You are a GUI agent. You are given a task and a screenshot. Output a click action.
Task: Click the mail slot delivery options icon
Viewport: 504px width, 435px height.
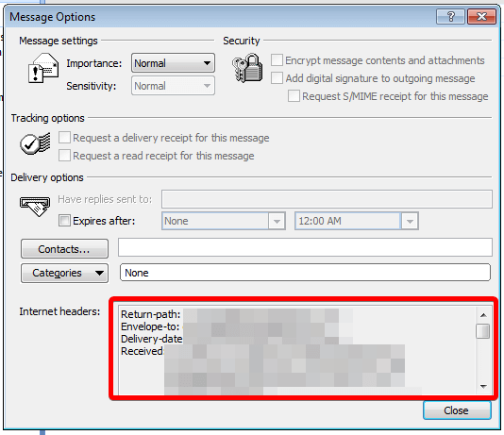coord(35,207)
